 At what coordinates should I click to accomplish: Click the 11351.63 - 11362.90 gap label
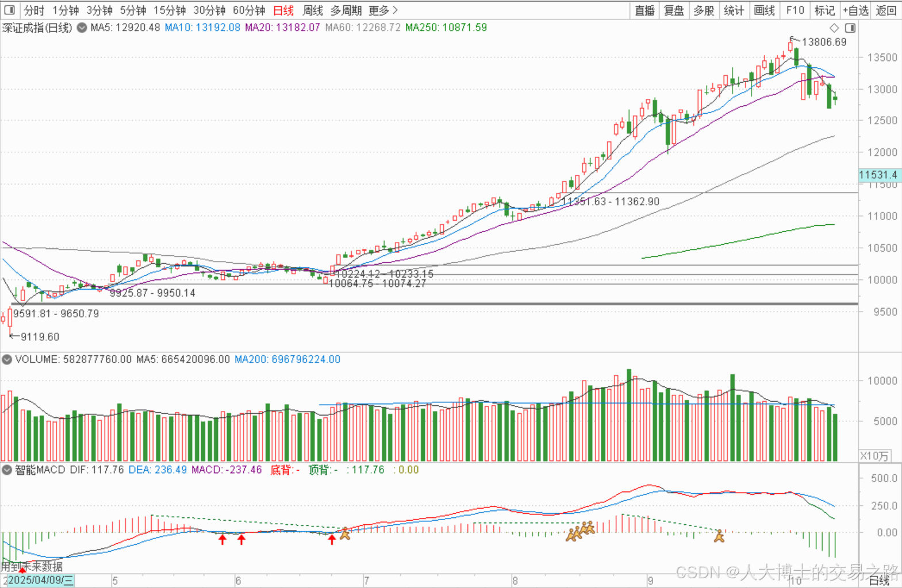pyautogui.click(x=611, y=202)
